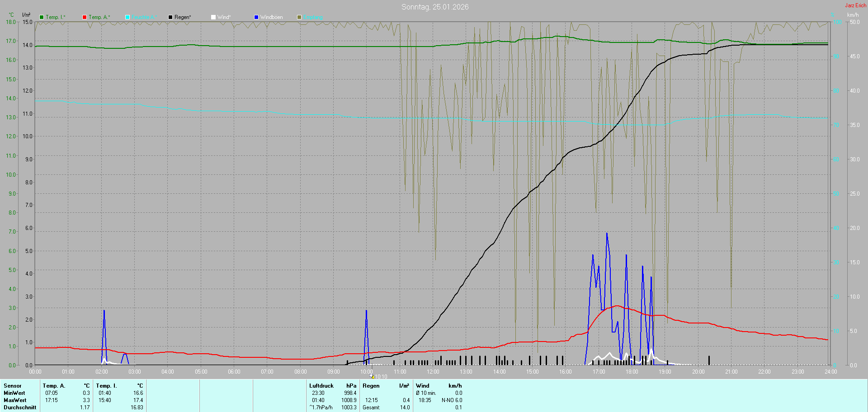Click the 24:00 label on time axis
The image size is (868, 412).
coord(831,372)
